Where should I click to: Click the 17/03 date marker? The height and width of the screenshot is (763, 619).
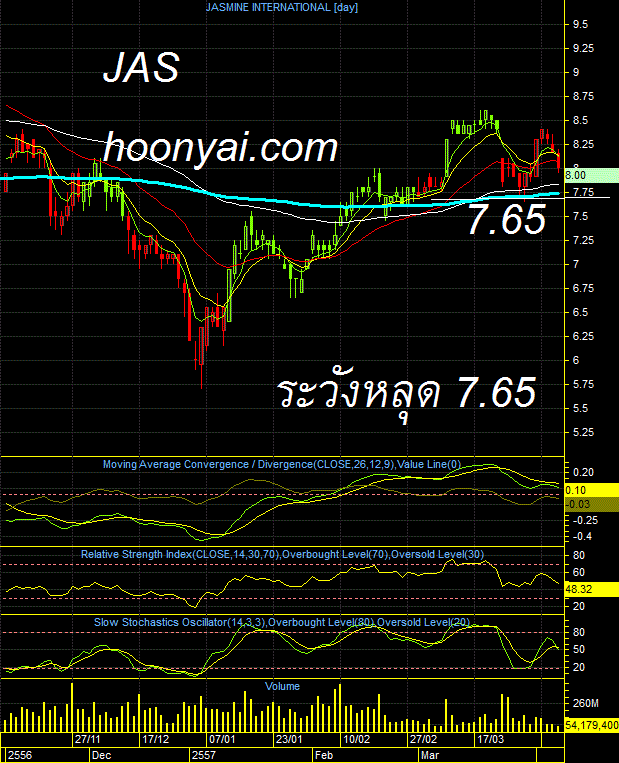tap(491, 739)
